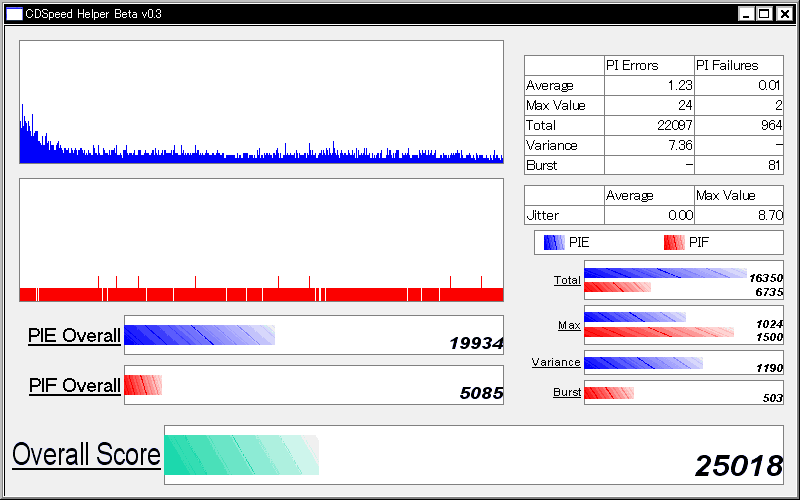
Task: Minimize the CDSpeed Helper window
Action: pyautogui.click(x=746, y=14)
